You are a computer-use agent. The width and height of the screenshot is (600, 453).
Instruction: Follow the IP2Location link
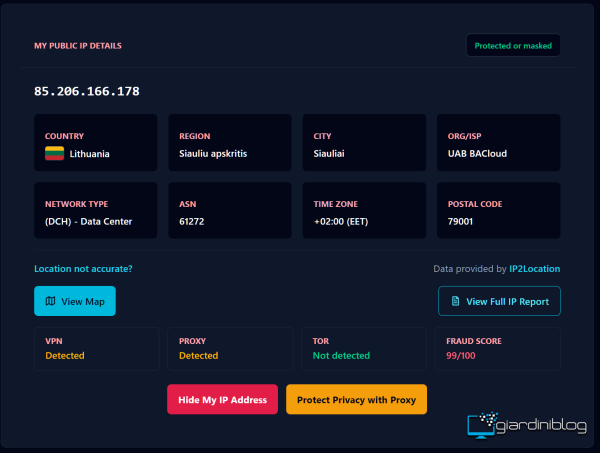click(x=535, y=269)
